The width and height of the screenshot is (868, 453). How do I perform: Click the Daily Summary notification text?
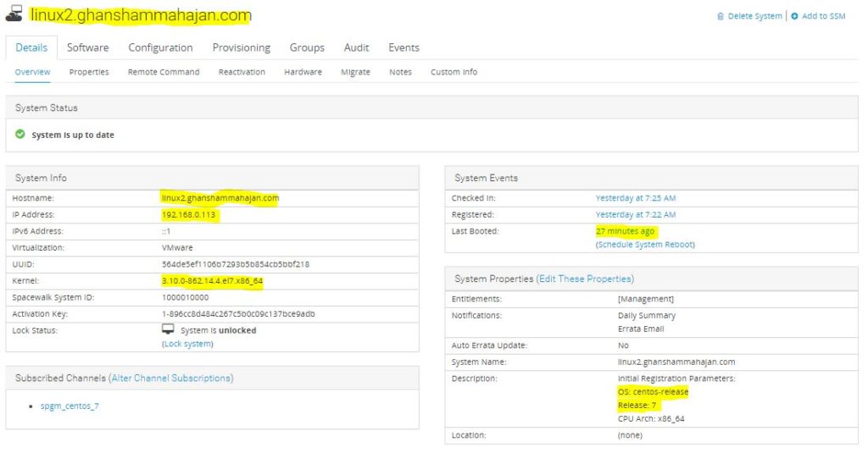coord(647,315)
